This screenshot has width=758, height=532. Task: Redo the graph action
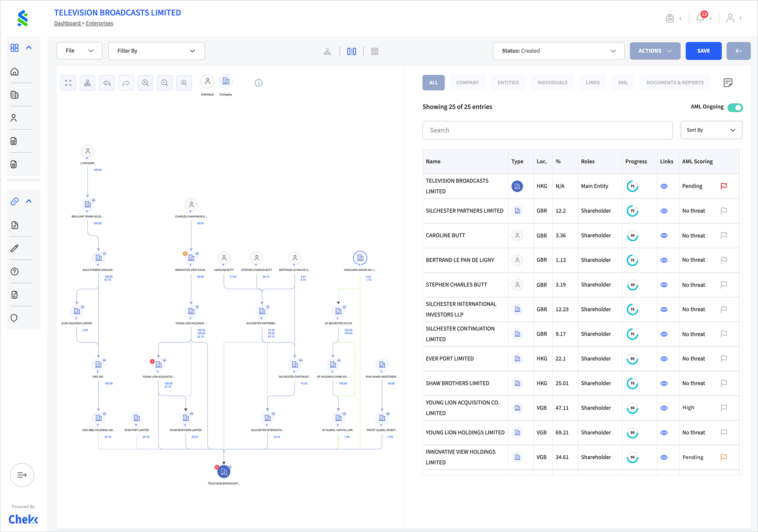point(126,83)
